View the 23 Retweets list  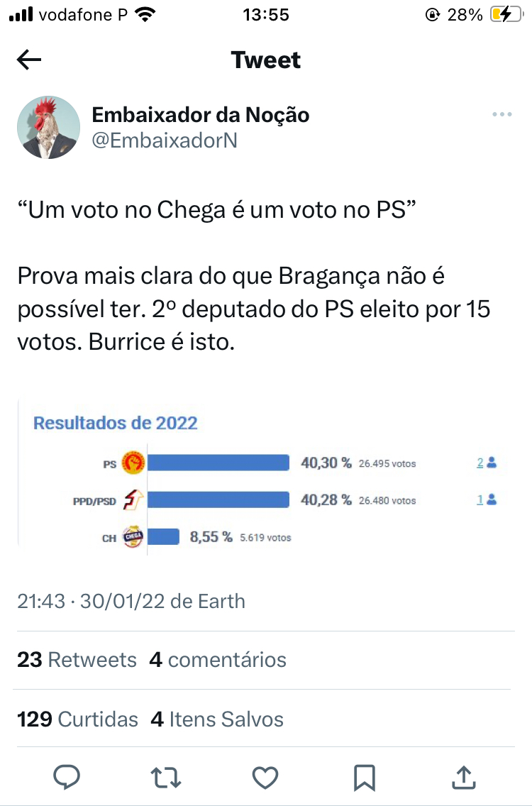tap(77, 660)
